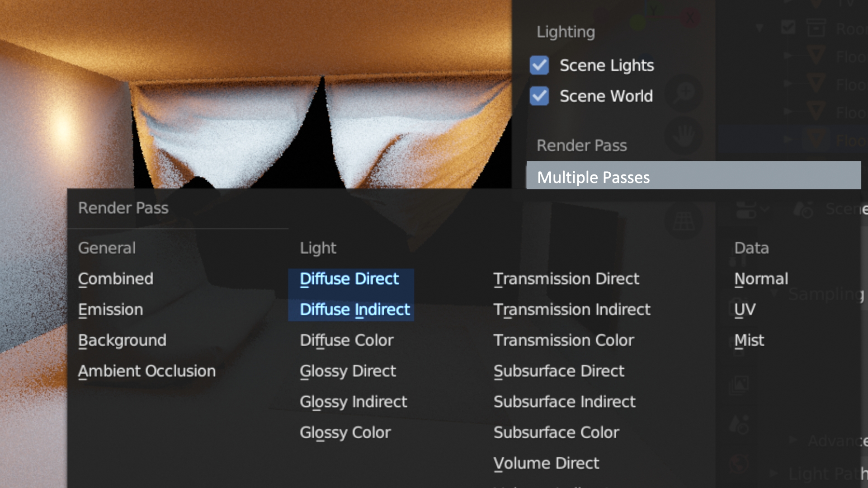Select the Background pass
The width and height of the screenshot is (868, 488).
click(122, 340)
